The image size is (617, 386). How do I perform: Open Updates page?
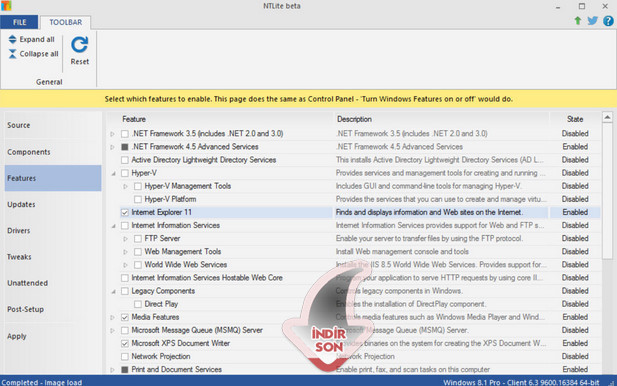53,205
